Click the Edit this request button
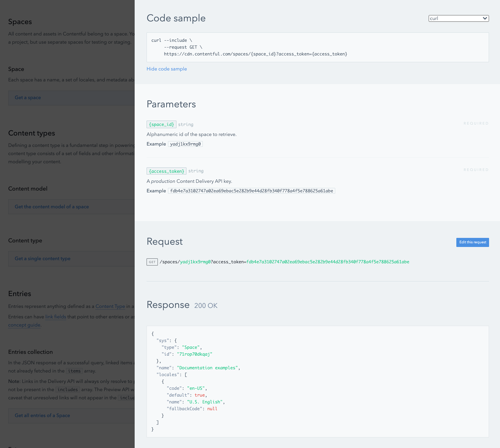500x448 pixels. [472, 242]
